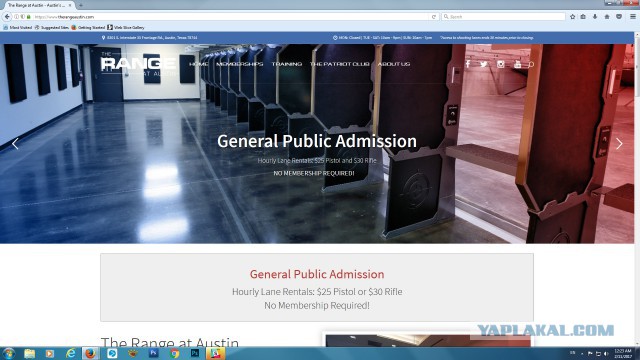Screen dimensions: 640x360
Task: Click 'Hourly Lane Rentals: $25 Pistol or $30 Rifle' text
Action: coord(317,292)
